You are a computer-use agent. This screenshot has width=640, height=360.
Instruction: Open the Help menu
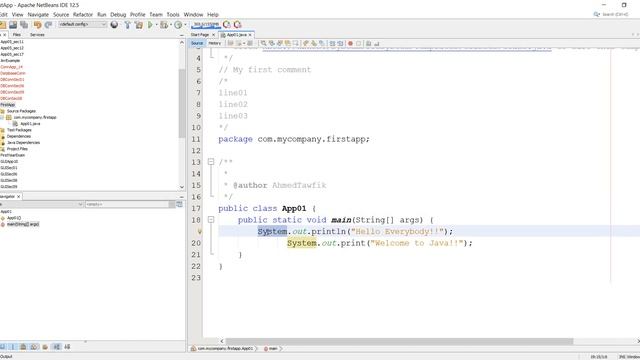click(213, 14)
